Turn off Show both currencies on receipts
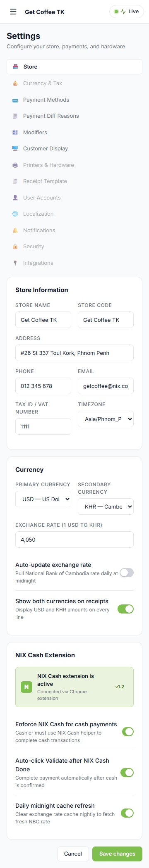Viewport: 149px width, 868px height. pos(125,609)
